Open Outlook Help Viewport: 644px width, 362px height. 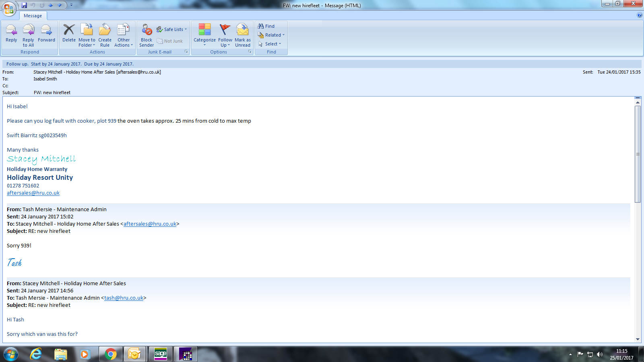pyautogui.click(x=640, y=15)
